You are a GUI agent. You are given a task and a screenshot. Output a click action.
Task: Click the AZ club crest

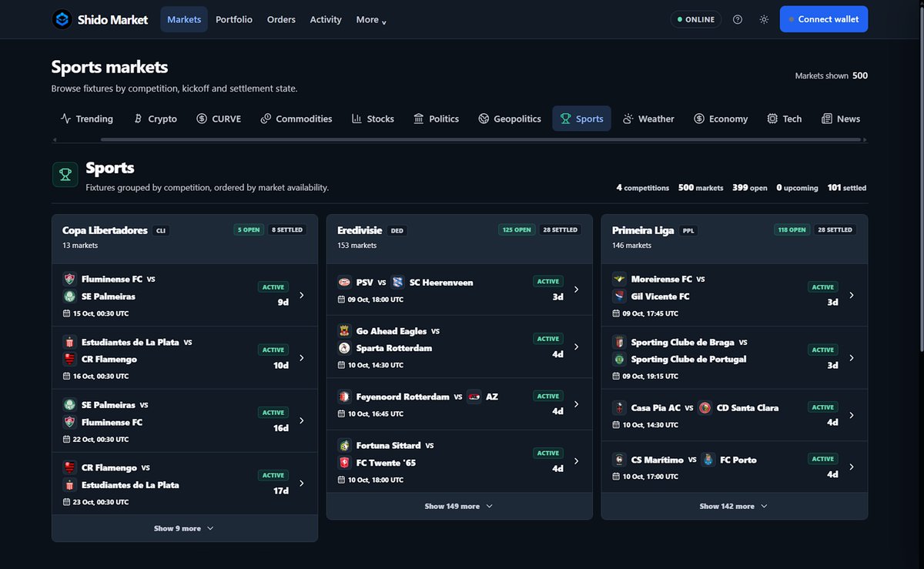point(474,397)
